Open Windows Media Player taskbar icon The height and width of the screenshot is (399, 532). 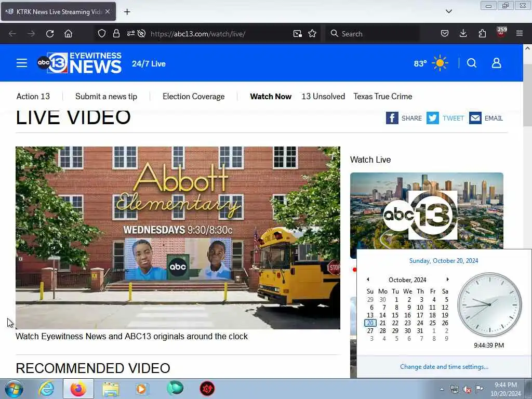[x=142, y=389]
